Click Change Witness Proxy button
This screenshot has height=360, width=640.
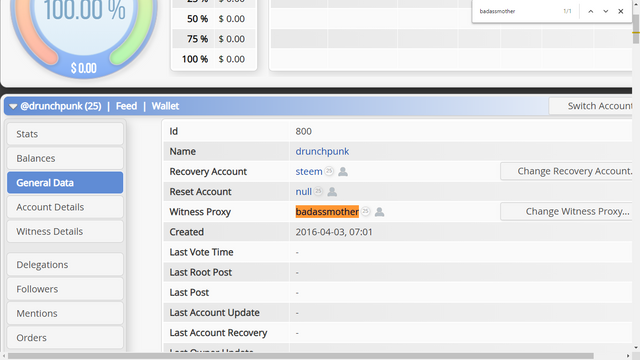[566, 211]
